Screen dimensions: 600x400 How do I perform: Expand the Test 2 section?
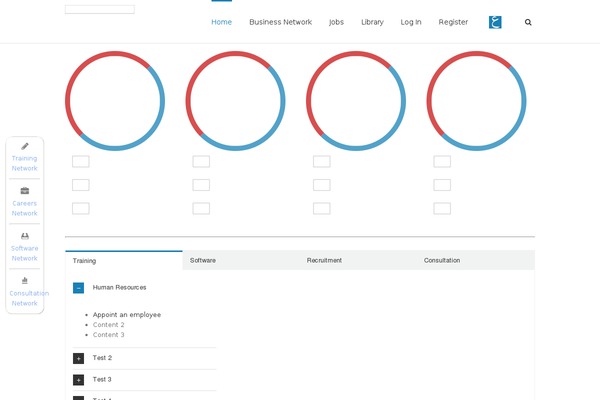click(x=78, y=358)
